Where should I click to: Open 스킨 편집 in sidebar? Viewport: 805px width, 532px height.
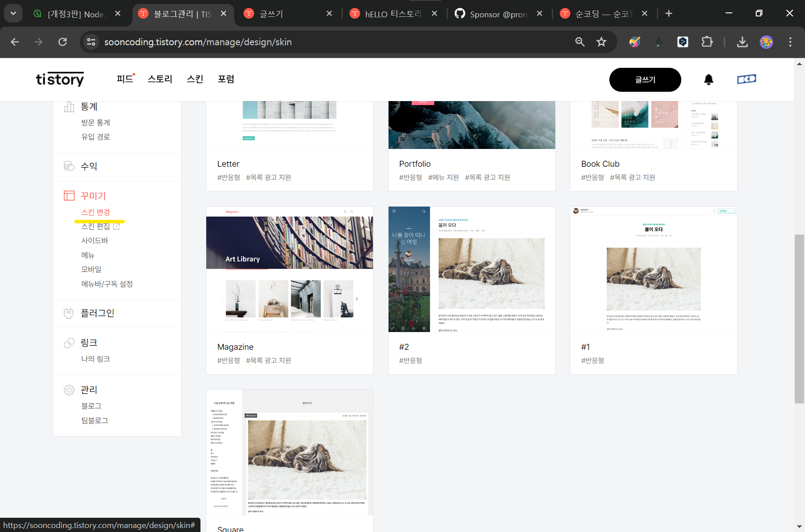click(x=95, y=226)
